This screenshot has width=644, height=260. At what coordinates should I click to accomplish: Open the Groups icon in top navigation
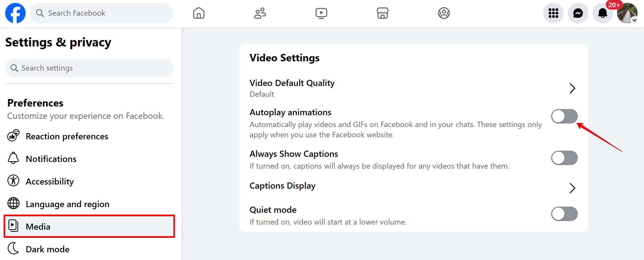[x=444, y=13]
